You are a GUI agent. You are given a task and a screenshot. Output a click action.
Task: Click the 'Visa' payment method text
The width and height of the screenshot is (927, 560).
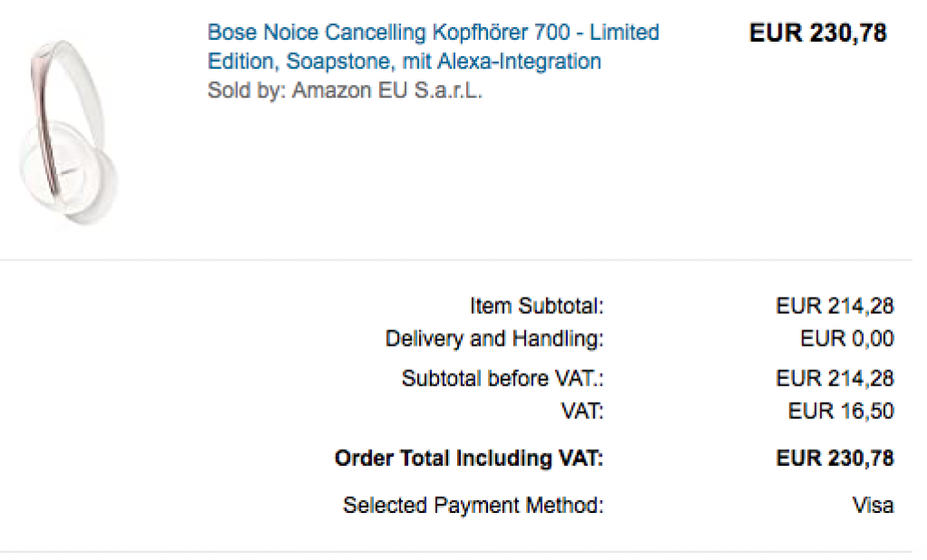[873, 506]
